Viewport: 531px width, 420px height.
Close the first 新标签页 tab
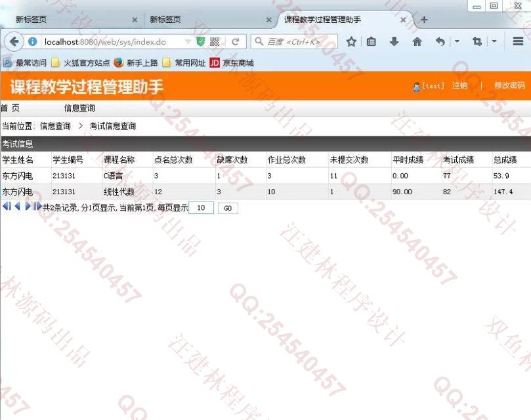[x=135, y=20]
